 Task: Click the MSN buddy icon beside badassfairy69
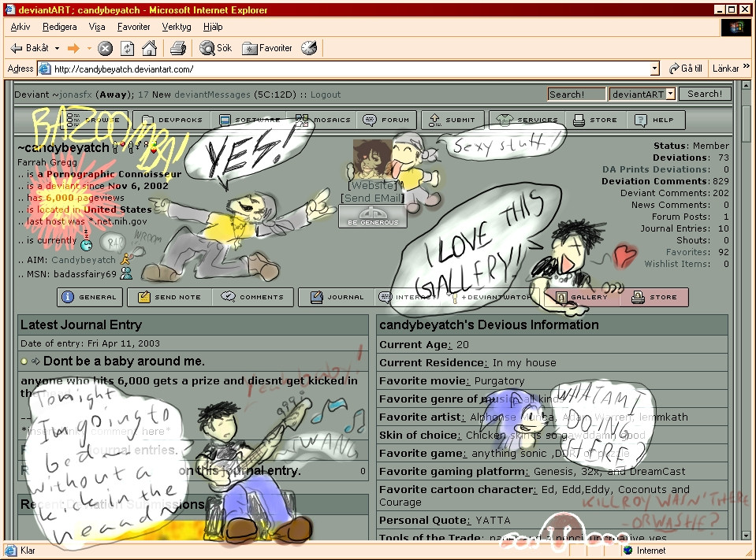click(x=126, y=273)
